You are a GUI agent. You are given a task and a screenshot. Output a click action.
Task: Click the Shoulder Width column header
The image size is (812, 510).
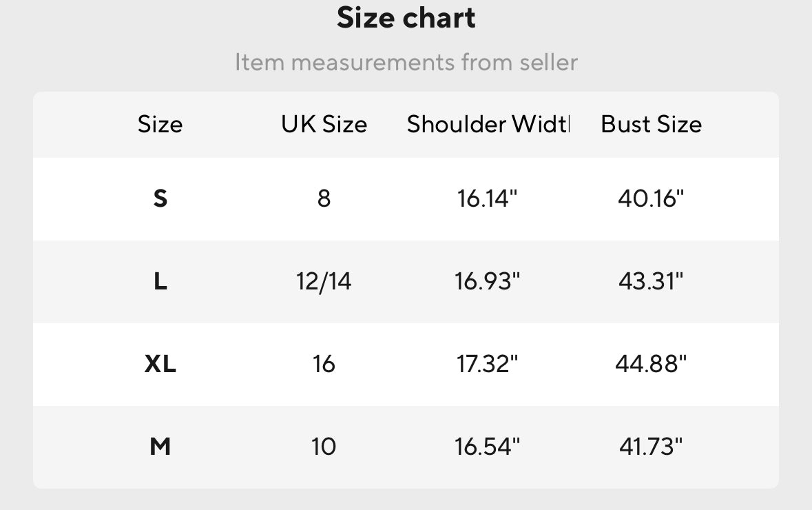pyautogui.click(x=488, y=124)
